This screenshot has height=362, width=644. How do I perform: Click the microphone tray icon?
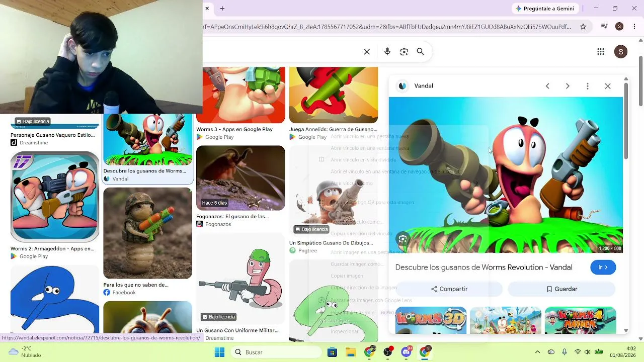coord(565,352)
